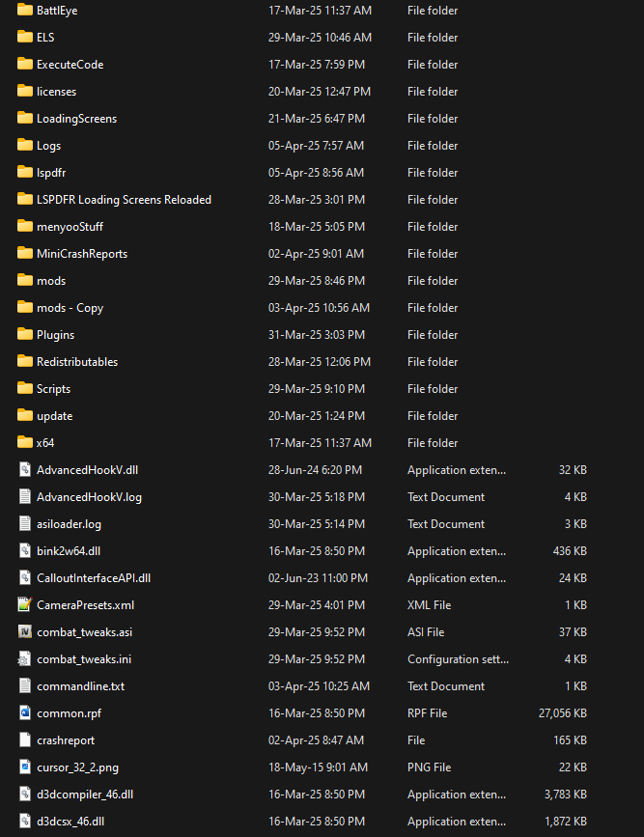Click the 18-May-15 9:01 AM date
The width and height of the screenshot is (644, 837).
tap(318, 767)
